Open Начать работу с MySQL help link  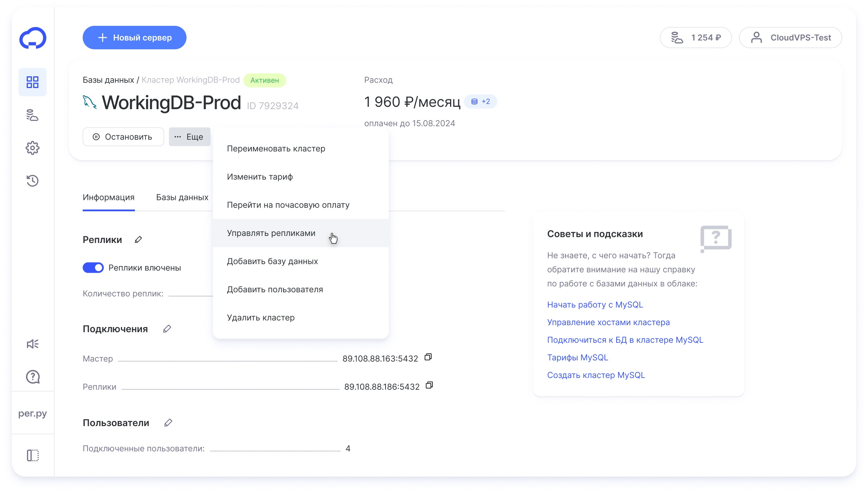[595, 304]
